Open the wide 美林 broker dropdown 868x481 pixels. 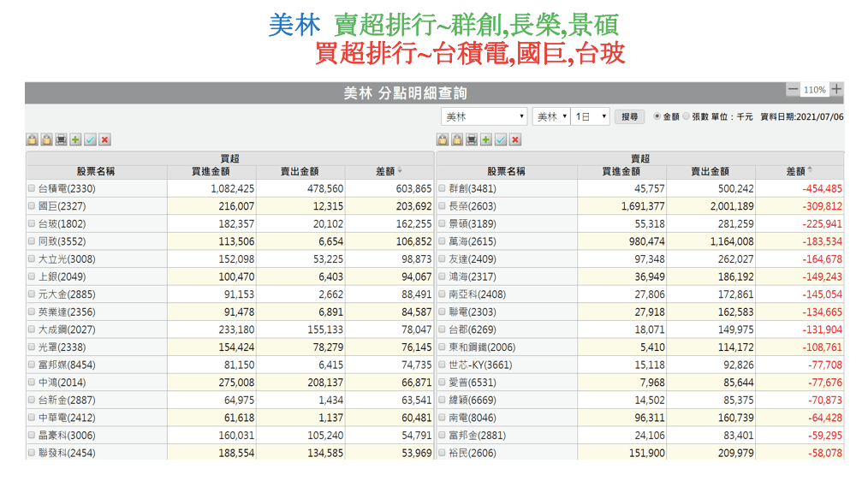click(485, 116)
